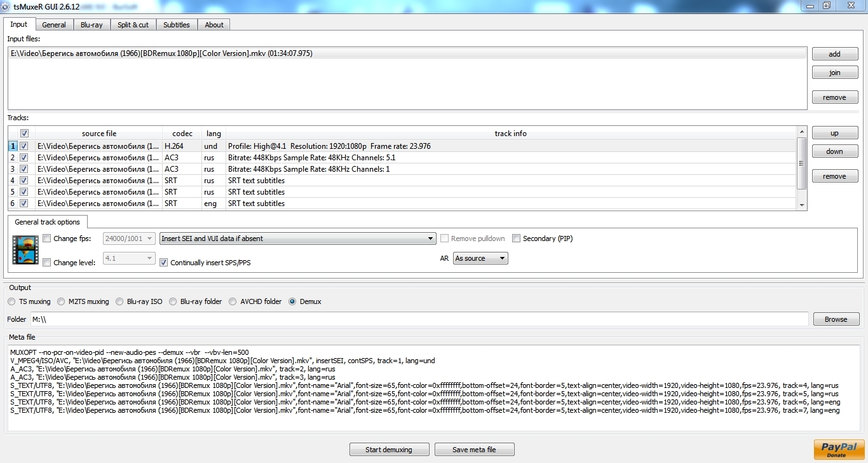Image resolution: width=868 pixels, height=463 pixels.
Task: Switch to the Blu-ray tab
Action: [x=92, y=25]
